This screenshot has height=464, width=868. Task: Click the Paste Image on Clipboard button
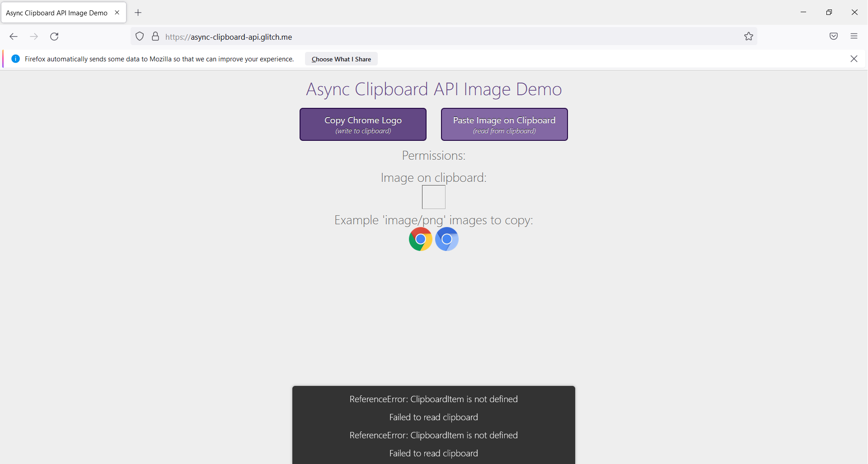click(504, 124)
